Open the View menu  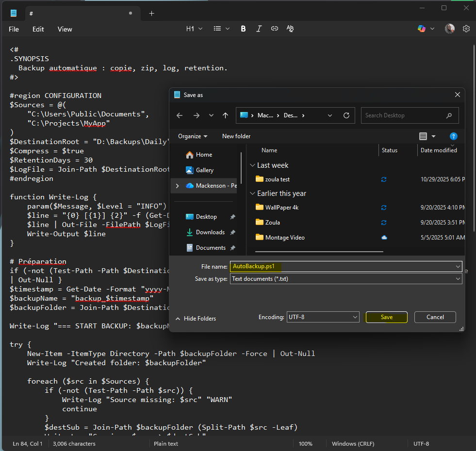click(65, 29)
